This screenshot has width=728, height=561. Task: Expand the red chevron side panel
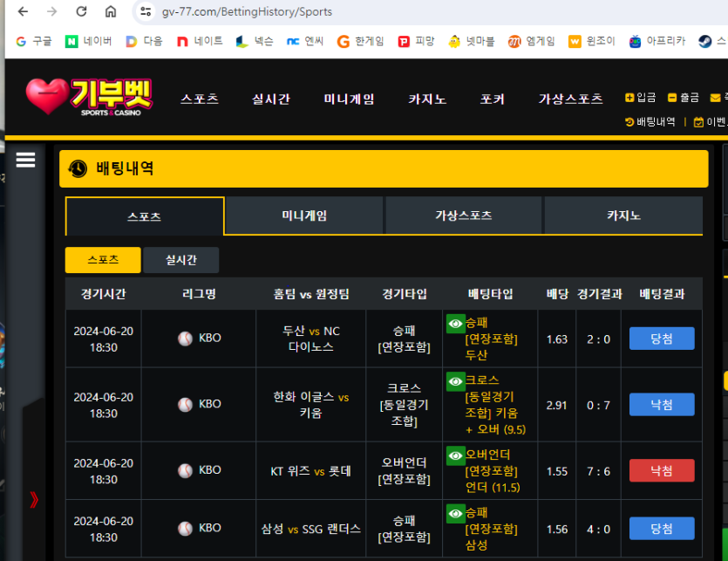click(x=34, y=500)
